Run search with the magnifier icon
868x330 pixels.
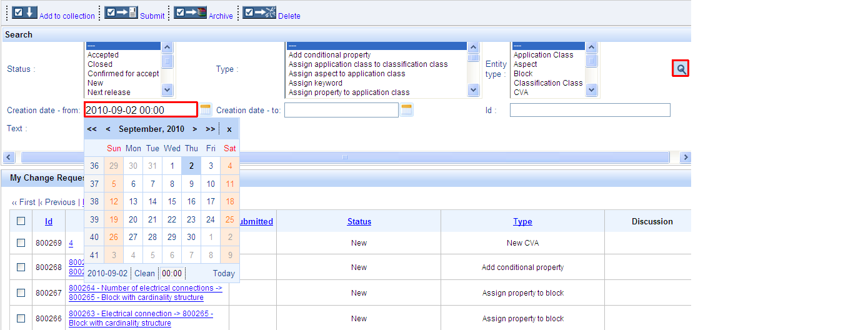pos(681,69)
